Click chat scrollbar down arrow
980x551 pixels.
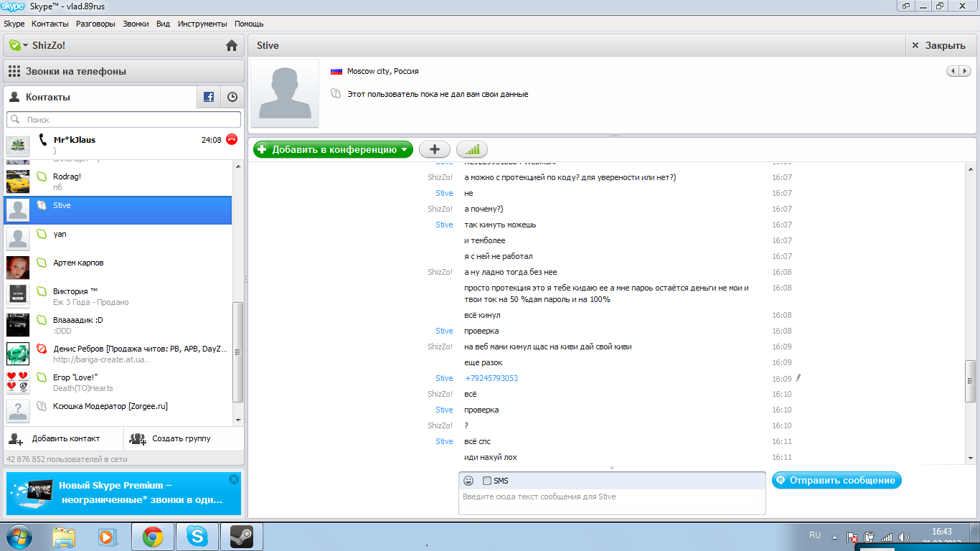(971, 458)
